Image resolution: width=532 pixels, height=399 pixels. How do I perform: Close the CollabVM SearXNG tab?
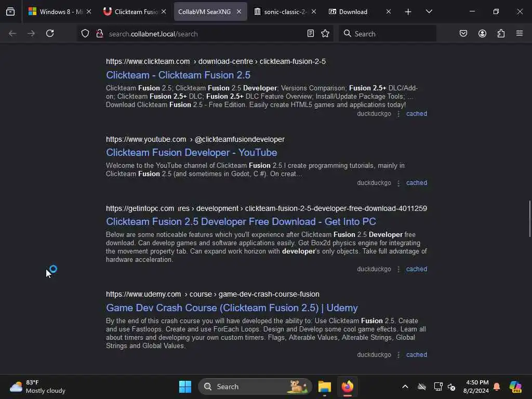click(x=239, y=11)
